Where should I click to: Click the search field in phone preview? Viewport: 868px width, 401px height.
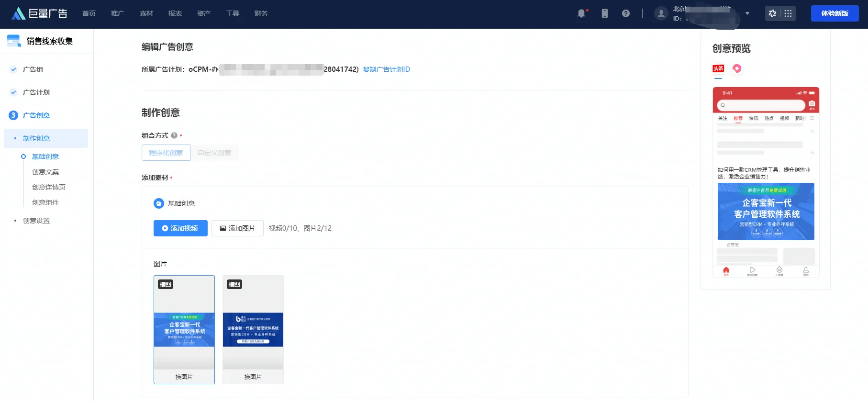tap(761, 105)
